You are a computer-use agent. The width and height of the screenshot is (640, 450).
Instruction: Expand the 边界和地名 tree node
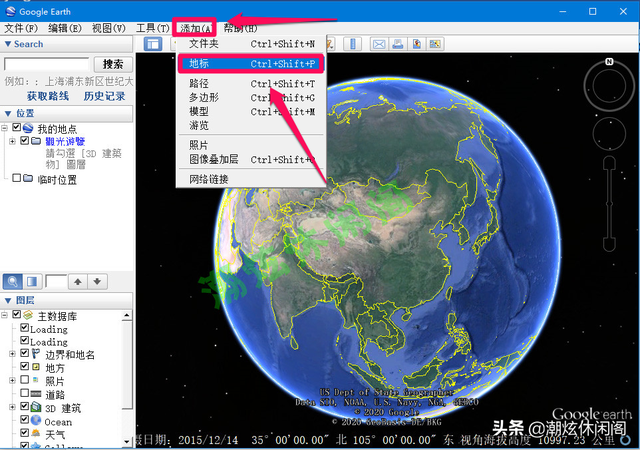pos(12,354)
